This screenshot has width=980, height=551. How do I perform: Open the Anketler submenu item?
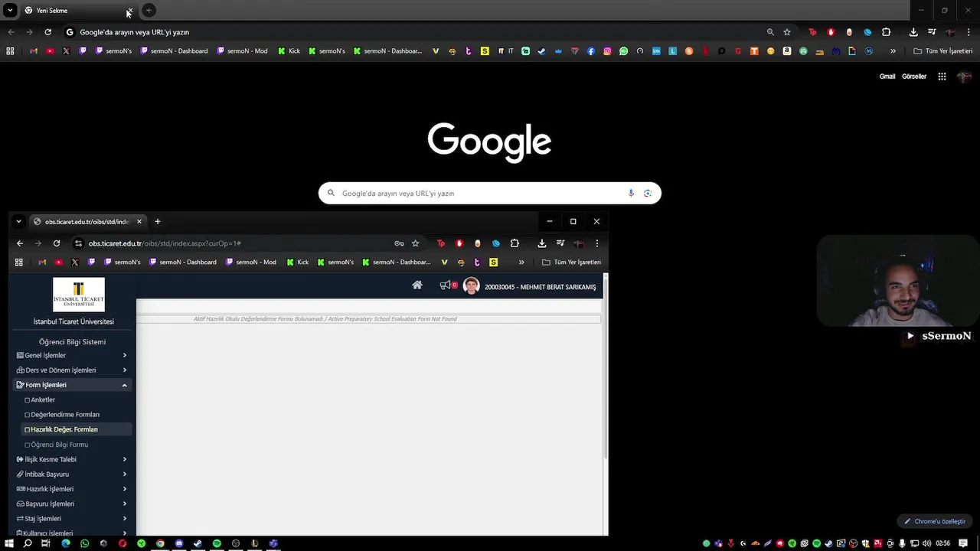43,399
